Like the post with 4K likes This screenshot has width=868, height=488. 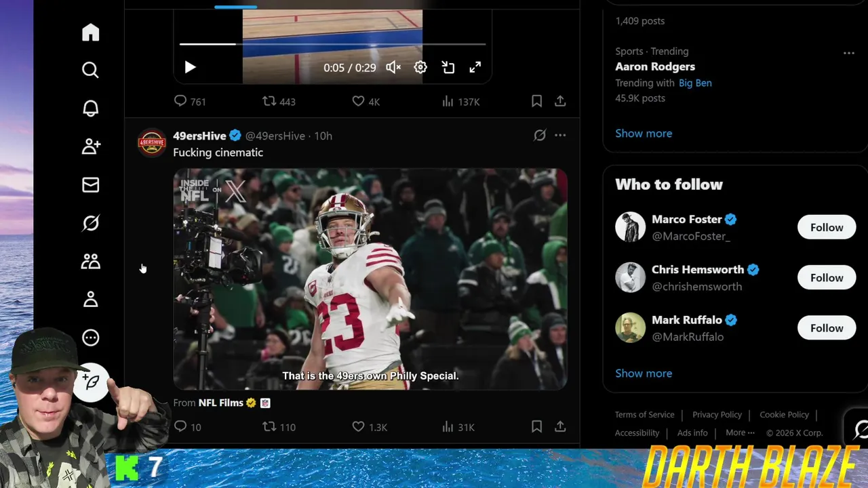pyautogui.click(x=366, y=102)
